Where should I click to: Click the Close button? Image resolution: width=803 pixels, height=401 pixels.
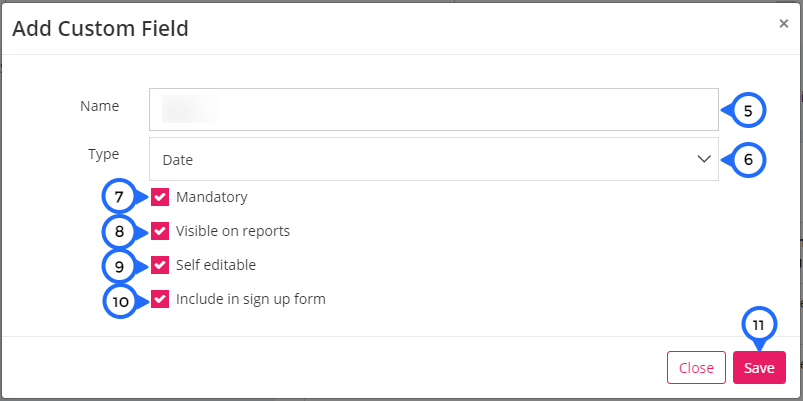point(696,368)
